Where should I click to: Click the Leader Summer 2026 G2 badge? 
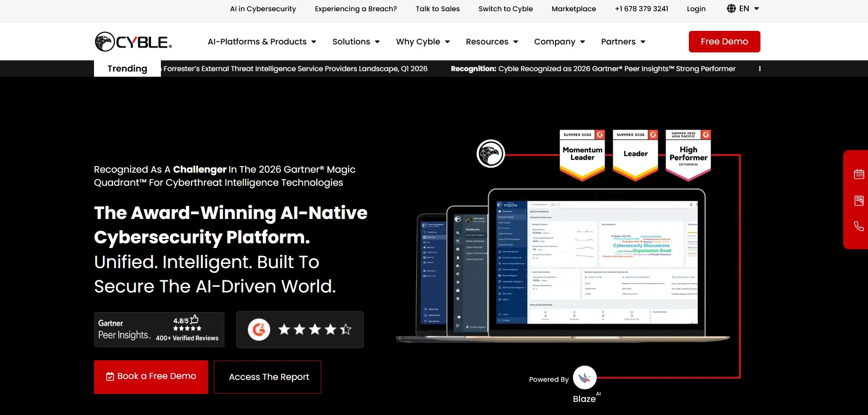pos(636,155)
